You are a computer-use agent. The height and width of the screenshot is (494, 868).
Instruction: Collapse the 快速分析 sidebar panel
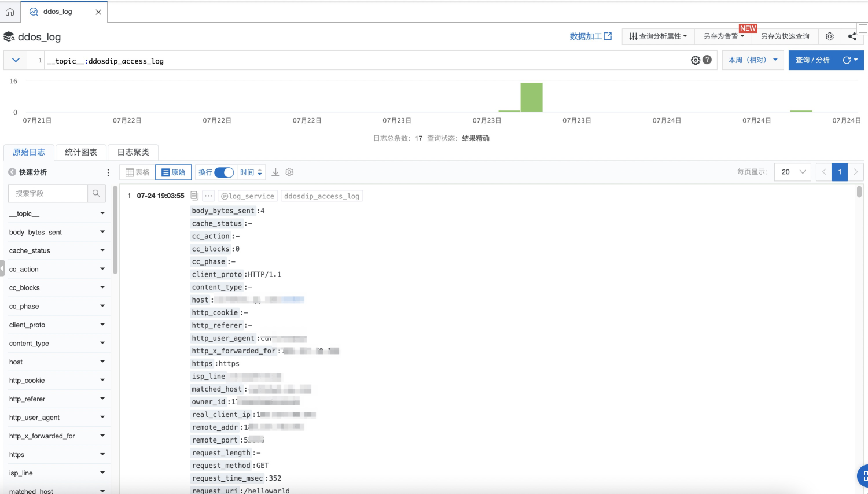(12, 171)
